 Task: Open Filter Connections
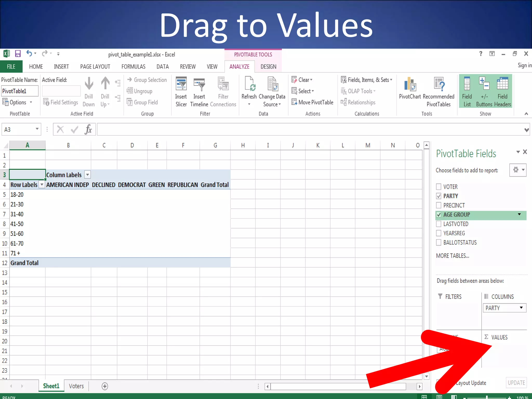[x=223, y=92]
